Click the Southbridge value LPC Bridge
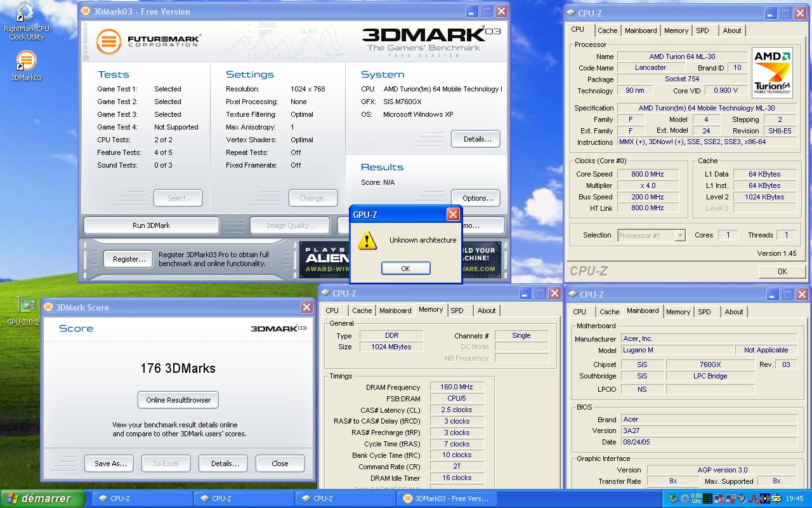This screenshot has width=812, height=508. [710, 376]
